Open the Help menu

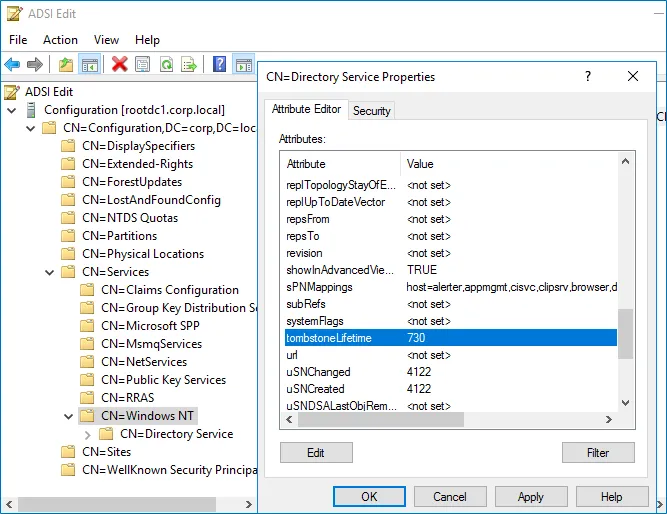pyautogui.click(x=147, y=40)
